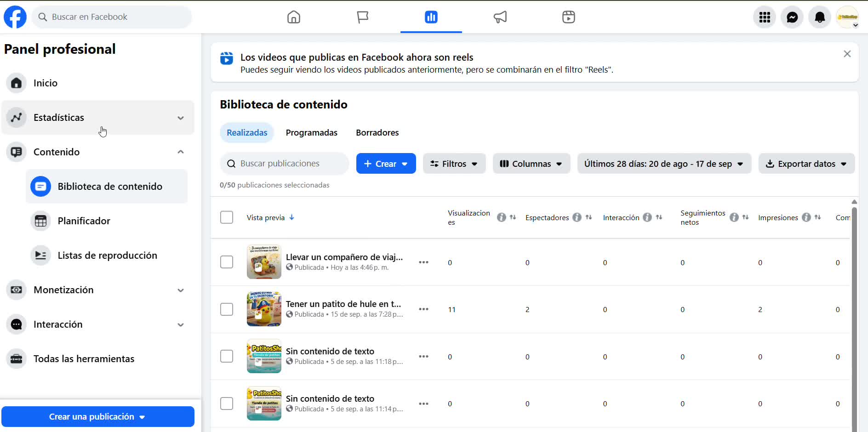The image size is (868, 432).
Task: Switch to the Borradores tab
Action: 377,133
